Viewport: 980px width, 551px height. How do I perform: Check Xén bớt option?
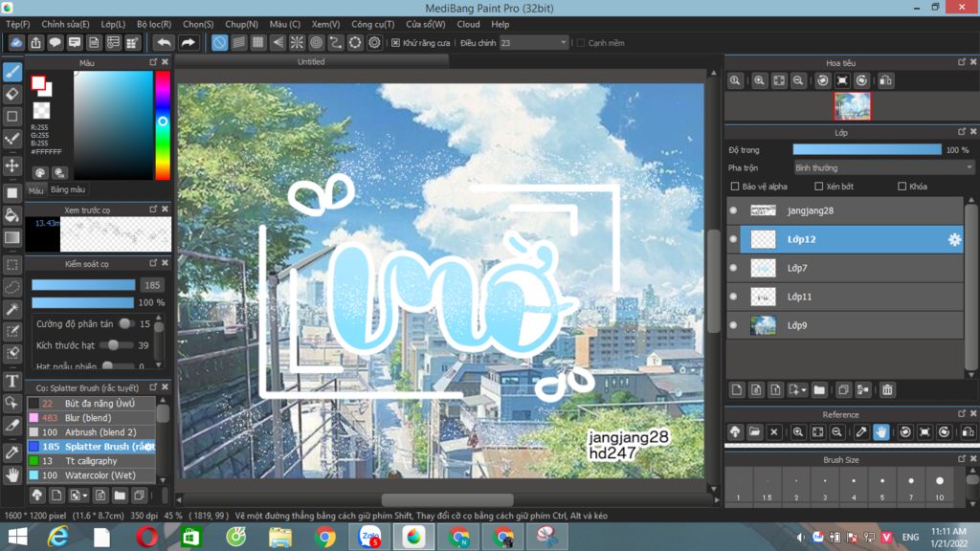(819, 187)
